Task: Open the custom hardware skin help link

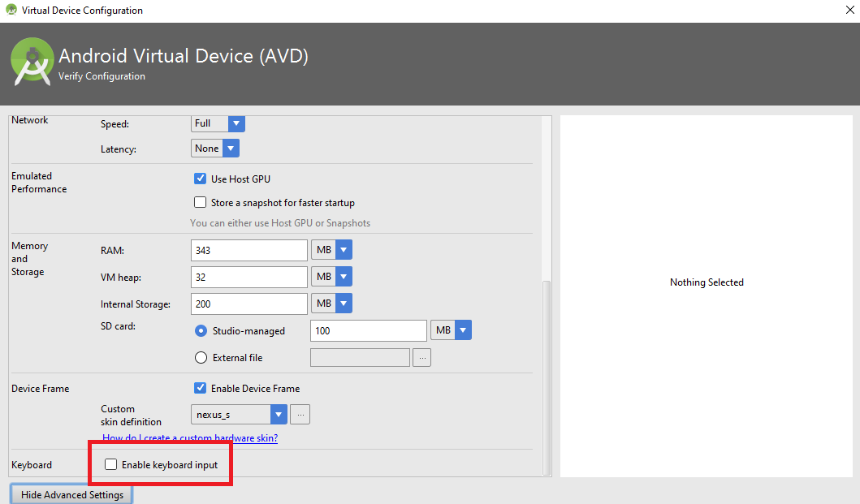Action: pyautogui.click(x=190, y=438)
